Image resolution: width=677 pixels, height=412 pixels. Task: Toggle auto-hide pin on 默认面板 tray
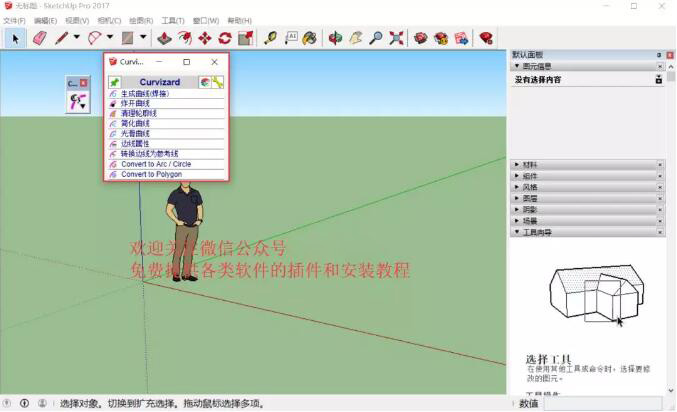click(x=659, y=55)
